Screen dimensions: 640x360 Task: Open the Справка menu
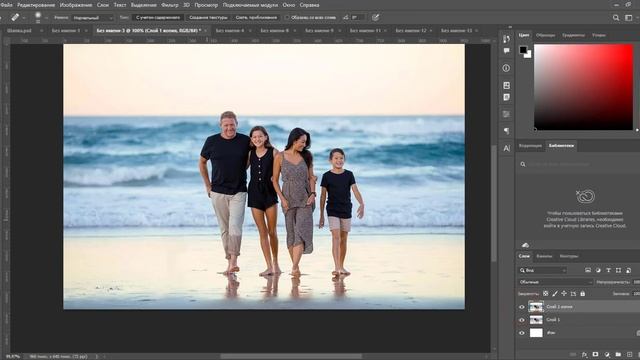[309, 5]
